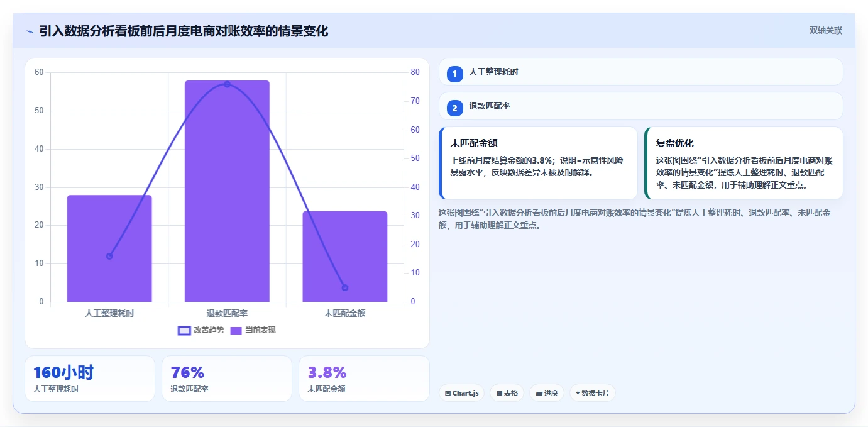Select the 表格 tag
The height and width of the screenshot is (427, 868).
[507, 393]
